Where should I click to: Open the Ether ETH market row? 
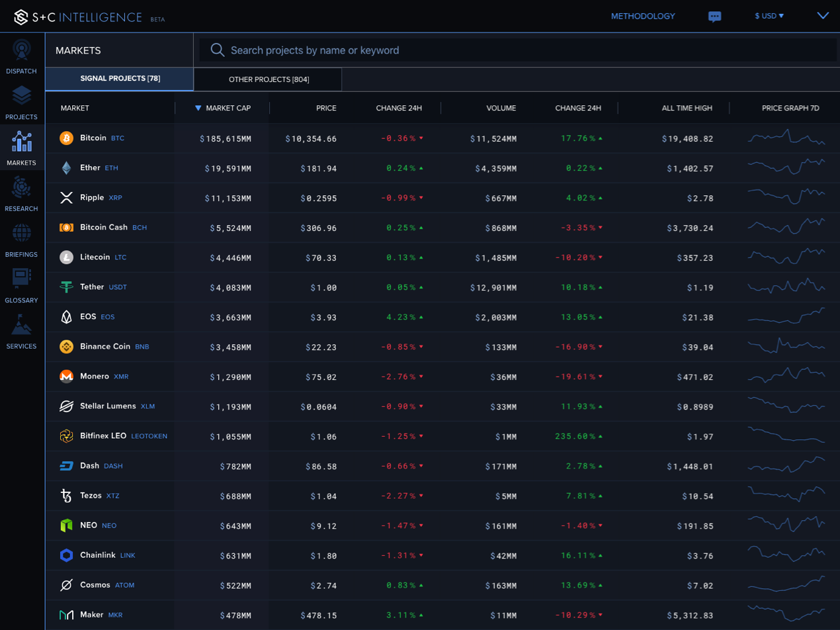point(442,168)
